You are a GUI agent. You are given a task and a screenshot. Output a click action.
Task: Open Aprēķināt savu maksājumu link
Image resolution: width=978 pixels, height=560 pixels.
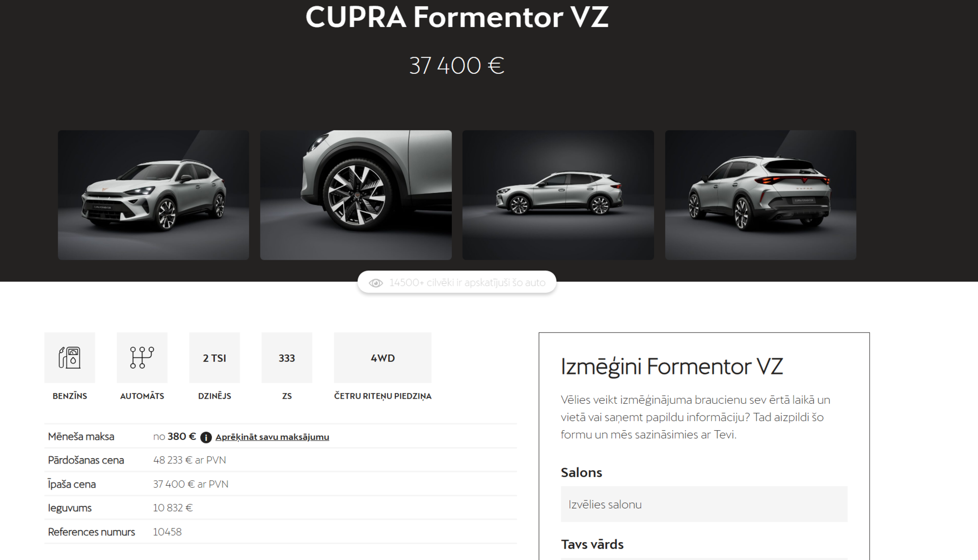pos(272,437)
